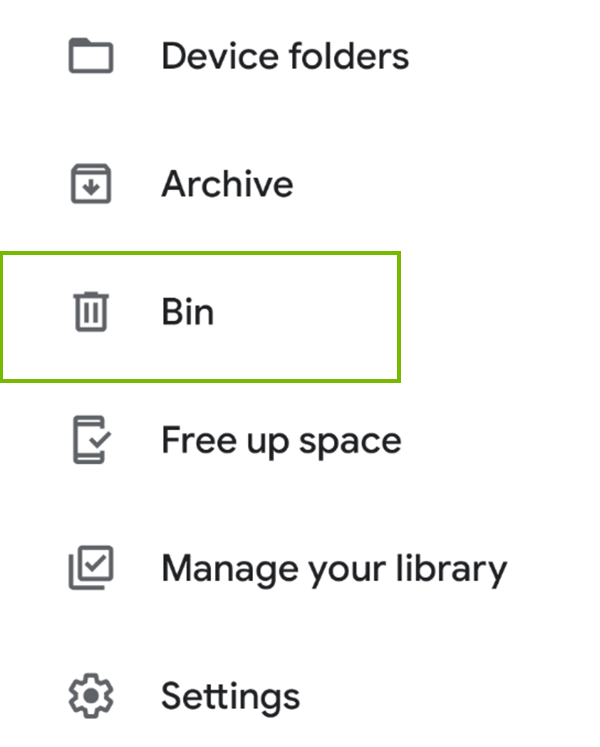The width and height of the screenshot is (600, 747).
Task: Select the Archive menu entry
Action: pyautogui.click(x=227, y=184)
